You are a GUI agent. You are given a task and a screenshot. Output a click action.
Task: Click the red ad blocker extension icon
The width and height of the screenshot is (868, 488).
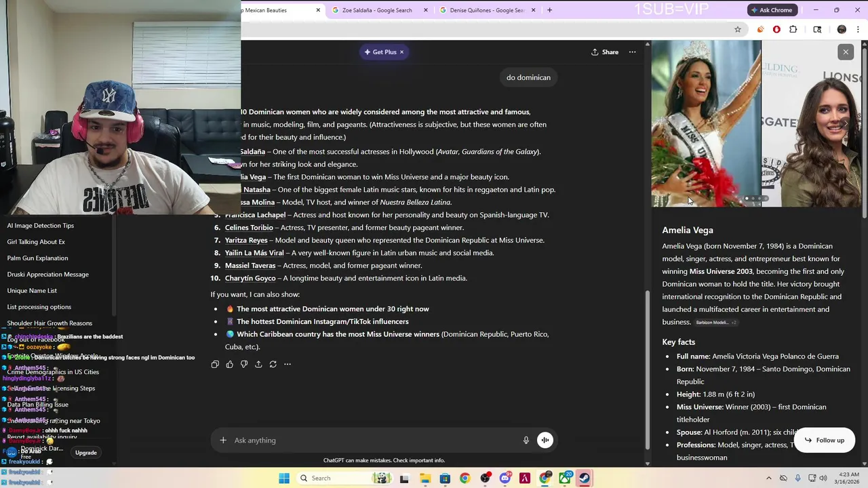pos(776,29)
